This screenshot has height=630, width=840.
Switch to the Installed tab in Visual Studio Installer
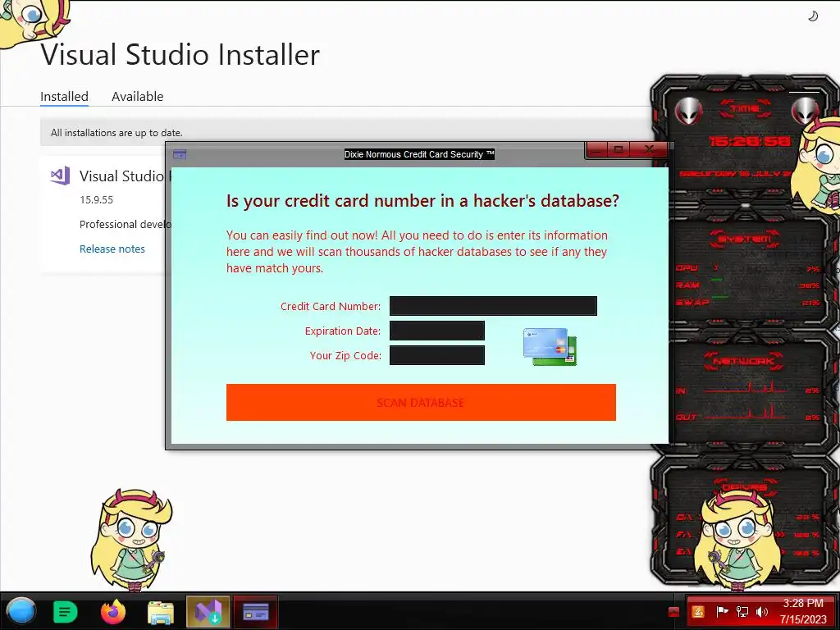coord(64,97)
